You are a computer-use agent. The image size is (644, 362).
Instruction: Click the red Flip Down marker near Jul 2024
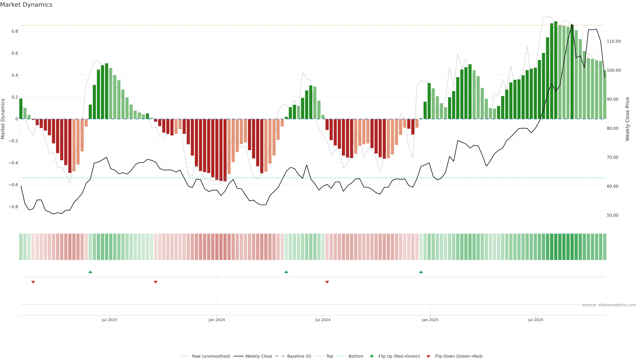click(x=327, y=282)
